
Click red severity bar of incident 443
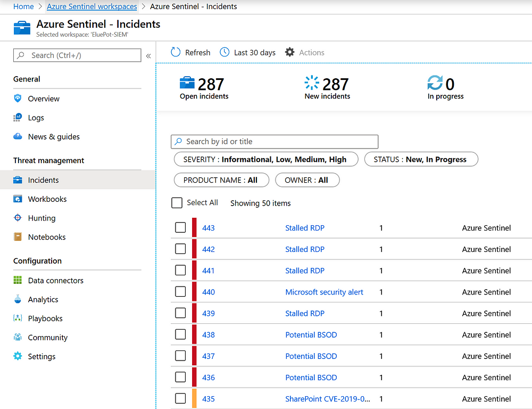tap(194, 227)
